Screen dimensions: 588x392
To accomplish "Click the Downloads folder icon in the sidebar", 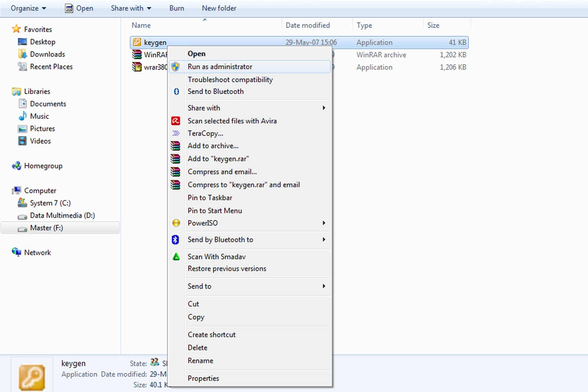I will pyautogui.click(x=22, y=54).
